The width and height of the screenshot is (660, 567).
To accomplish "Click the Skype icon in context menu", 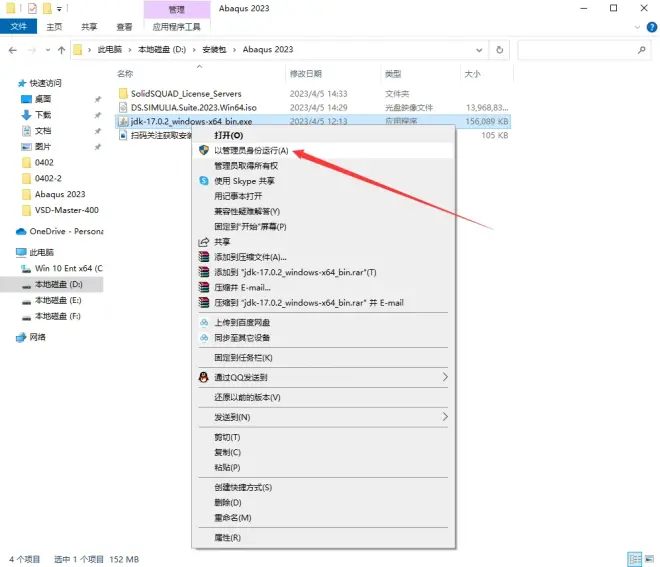I will tap(204, 181).
